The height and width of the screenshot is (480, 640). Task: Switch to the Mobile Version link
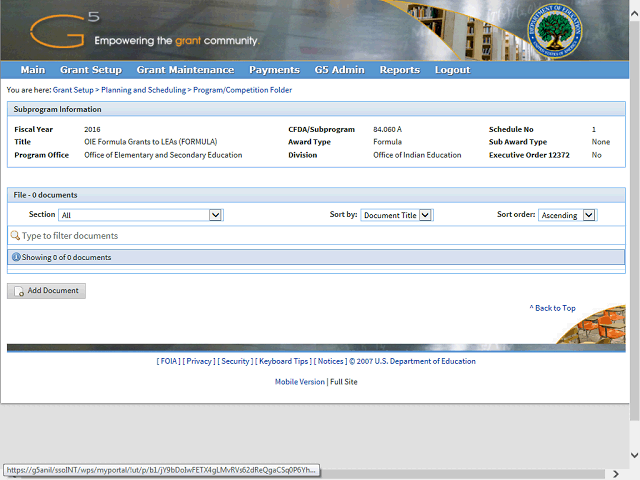click(x=300, y=382)
